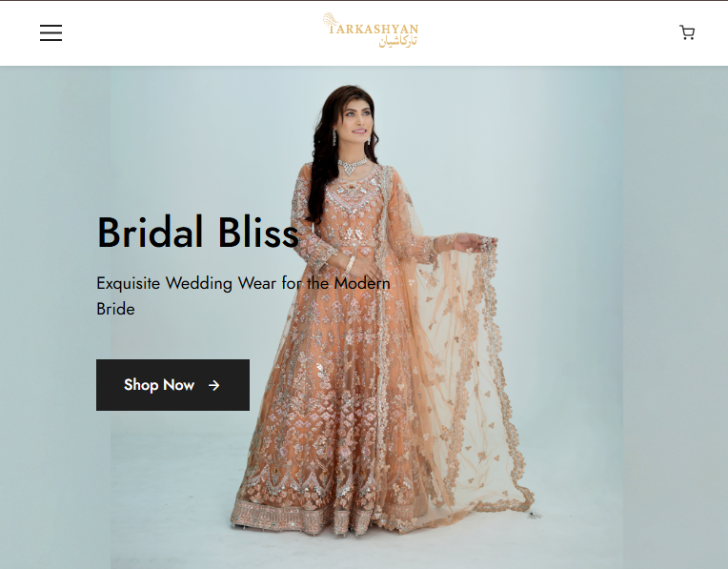The height and width of the screenshot is (569, 728).
Task: Click the blurred left edge of banner
Action: 54,317
